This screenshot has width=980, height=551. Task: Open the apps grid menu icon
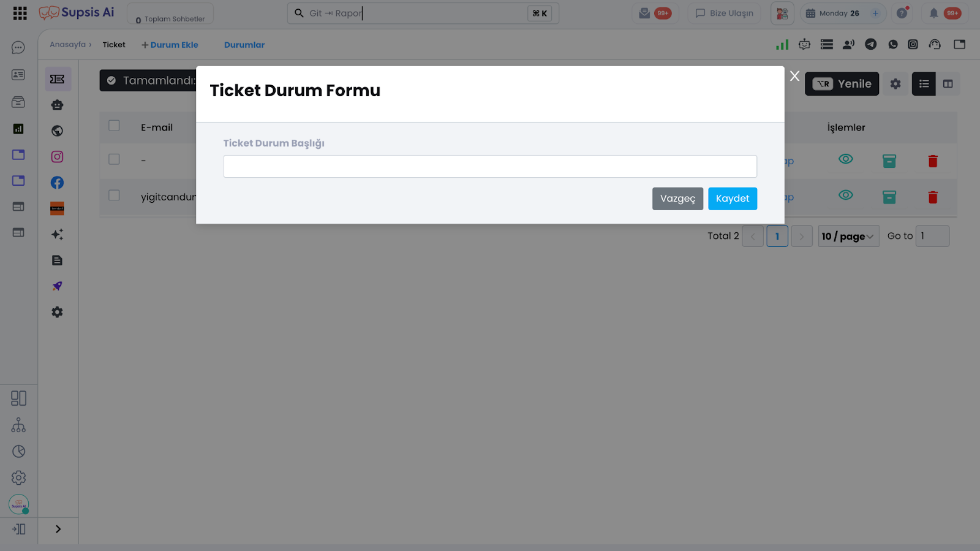pos(20,13)
